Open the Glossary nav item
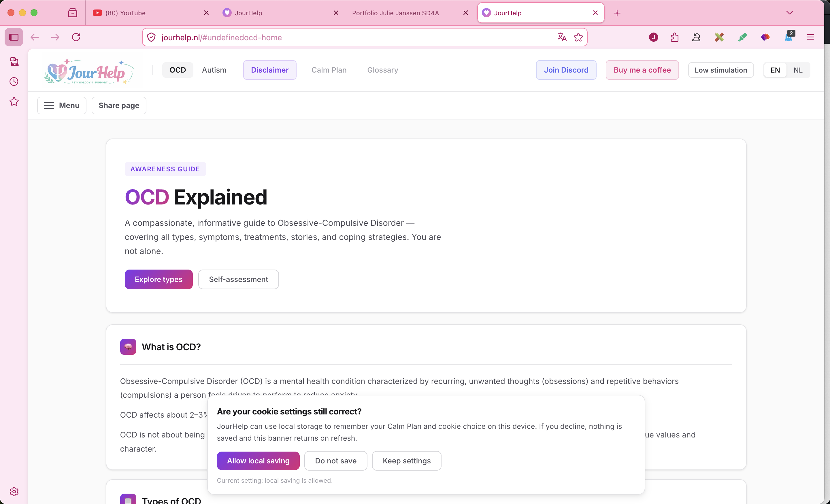 pyautogui.click(x=383, y=70)
